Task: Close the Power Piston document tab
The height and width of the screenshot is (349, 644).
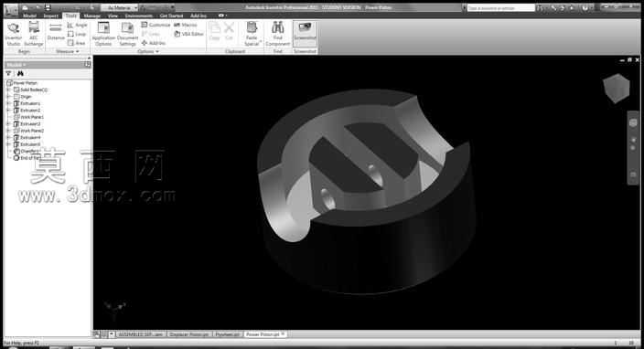Action: (x=284, y=334)
